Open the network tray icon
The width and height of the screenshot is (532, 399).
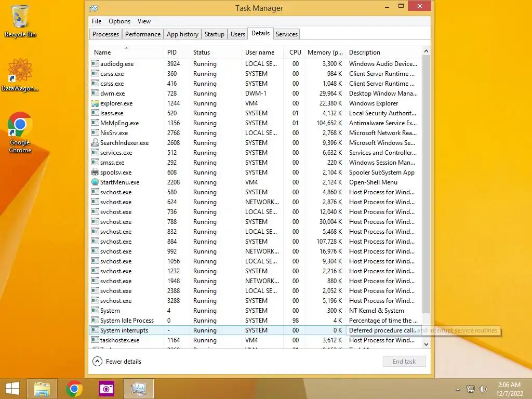[x=471, y=389]
